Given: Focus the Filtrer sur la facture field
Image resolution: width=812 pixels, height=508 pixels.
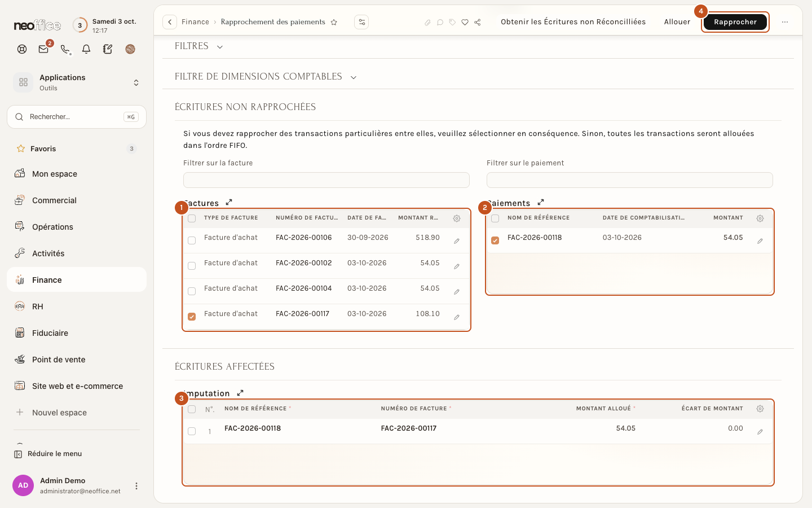Looking at the screenshot, I should [326, 180].
